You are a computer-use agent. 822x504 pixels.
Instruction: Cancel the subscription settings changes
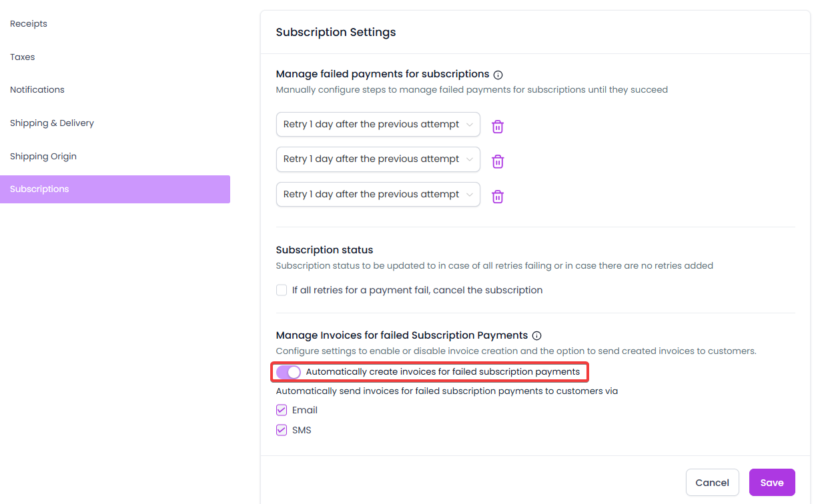coord(712,483)
